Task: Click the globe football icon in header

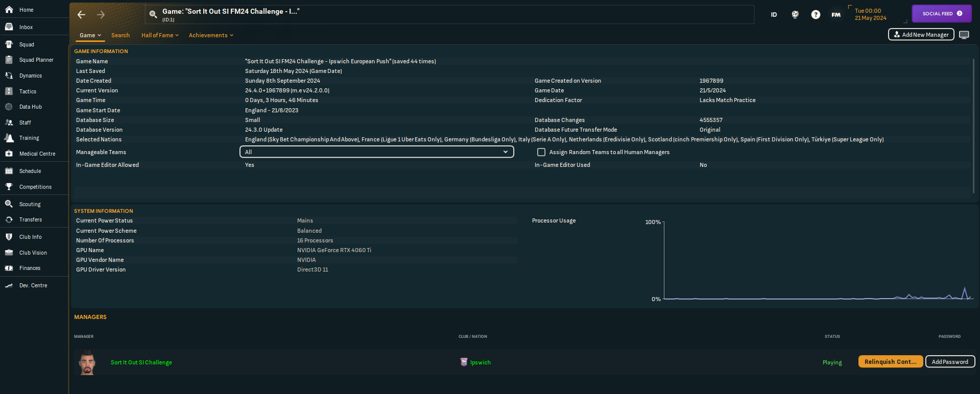Action: (x=795, y=15)
